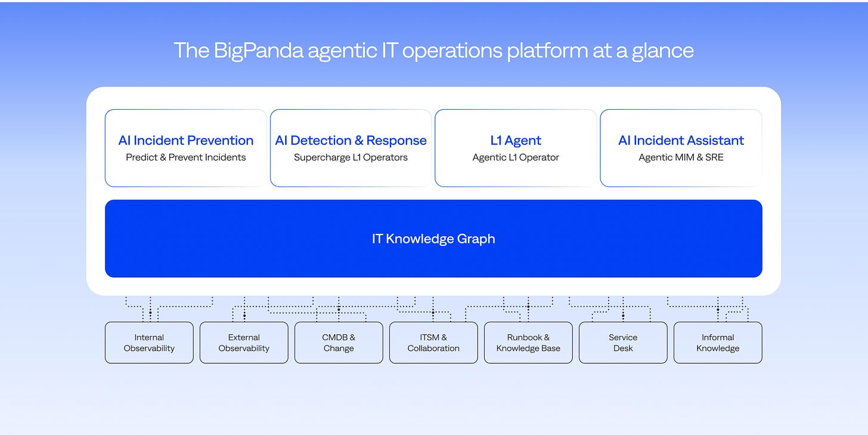Open the CMDB & Change box
This screenshot has width=868, height=435.
(x=339, y=343)
